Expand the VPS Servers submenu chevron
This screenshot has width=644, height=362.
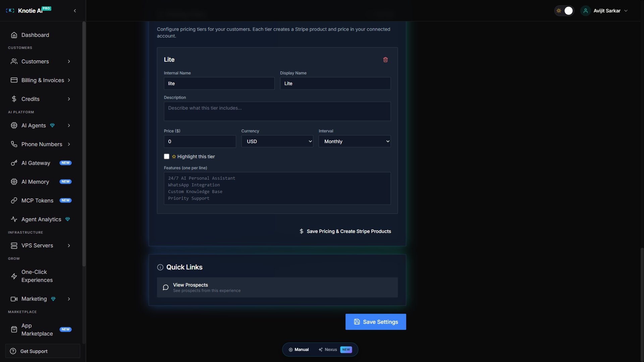pos(69,246)
